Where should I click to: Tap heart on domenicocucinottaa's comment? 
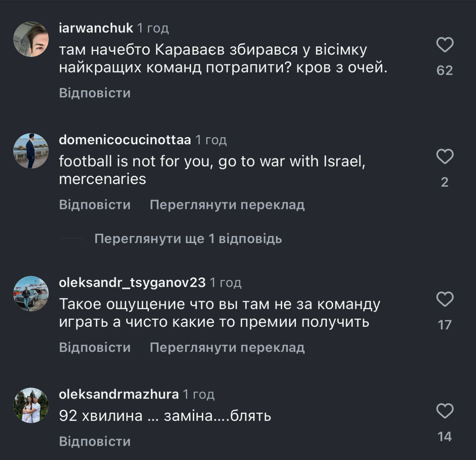coord(445,157)
